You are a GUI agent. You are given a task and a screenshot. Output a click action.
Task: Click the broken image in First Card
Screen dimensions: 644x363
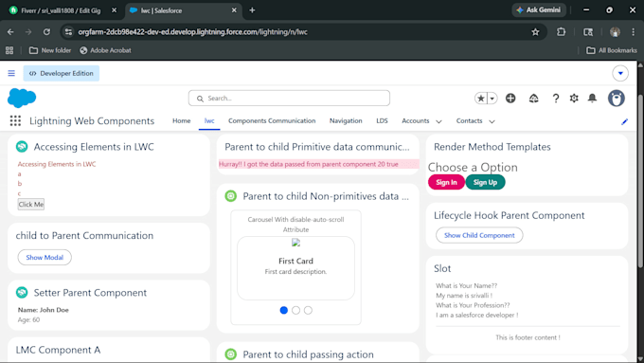point(295,243)
